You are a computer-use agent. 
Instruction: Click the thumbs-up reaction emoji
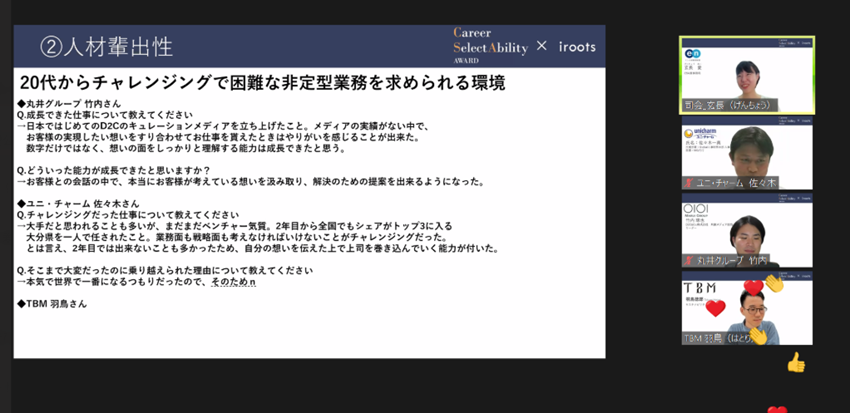coord(795,363)
